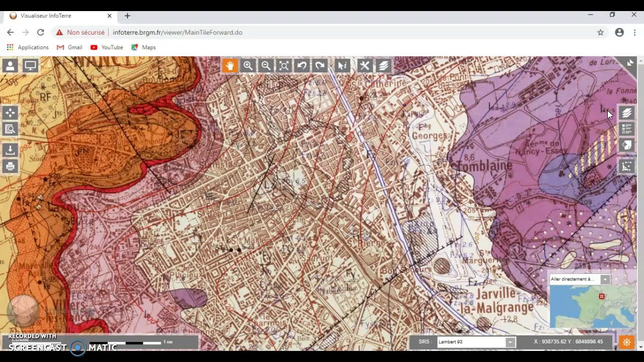The height and width of the screenshot is (362, 644).
Task: Open the Chrome profile avatar
Action: [x=619, y=32]
